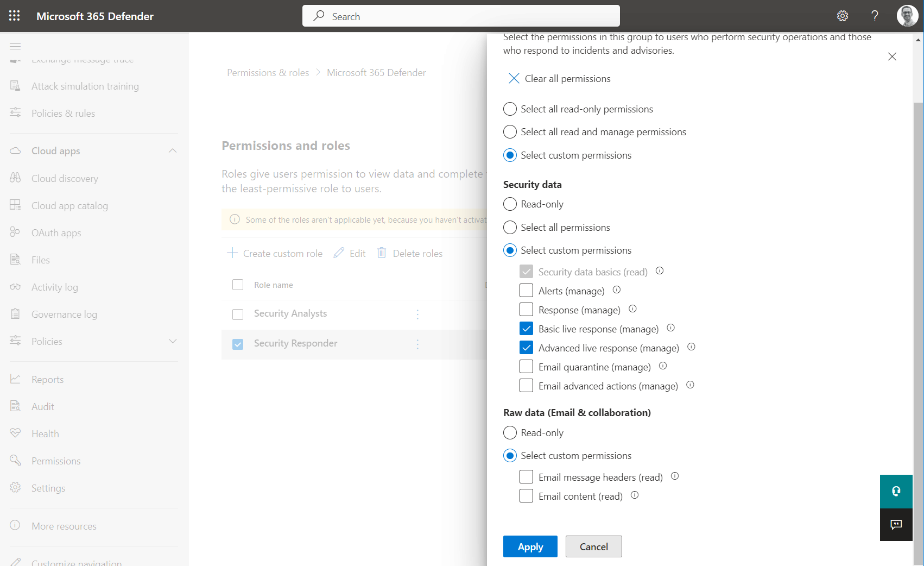Screen dimensions: 924x566
Task: Choose Read-only under Raw data
Action: (x=510, y=433)
